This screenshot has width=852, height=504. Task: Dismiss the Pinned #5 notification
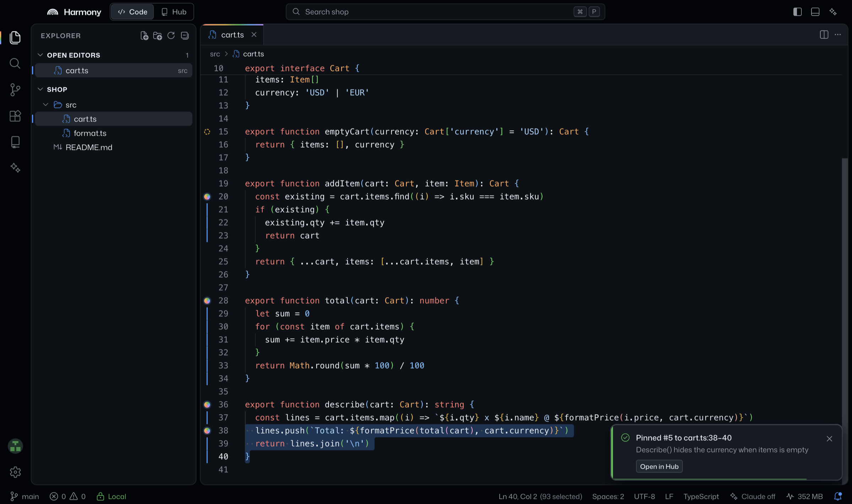[x=829, y=439]
